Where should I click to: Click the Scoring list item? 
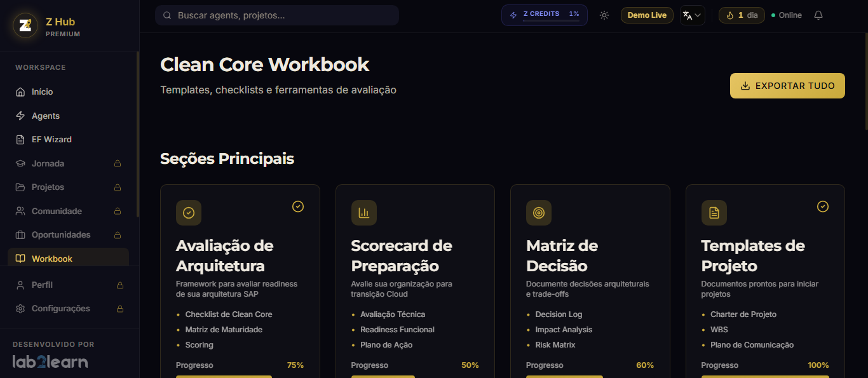point(200,345)
